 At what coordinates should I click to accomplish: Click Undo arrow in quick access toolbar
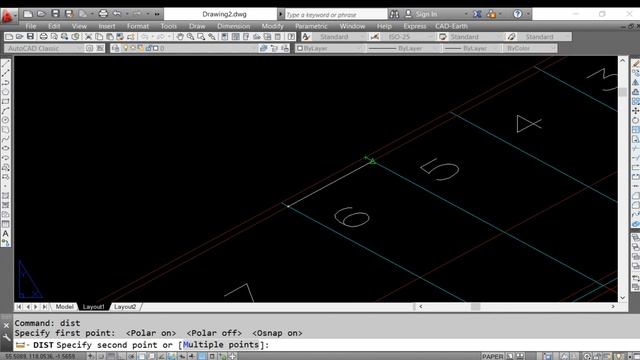pos(117,14)
